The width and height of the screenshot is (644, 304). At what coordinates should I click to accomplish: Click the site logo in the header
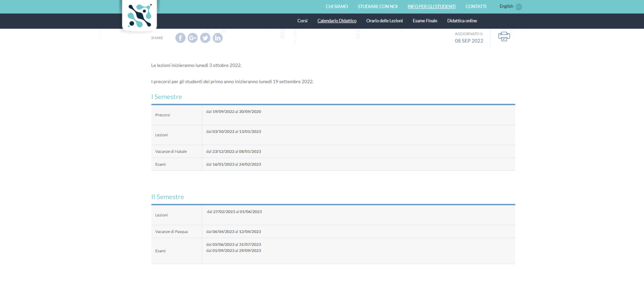click(139, 16)
